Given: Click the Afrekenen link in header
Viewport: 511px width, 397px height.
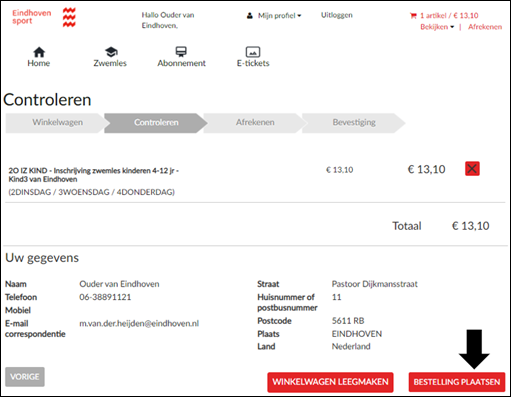Looking at the screenshot, I should point(485,27).
